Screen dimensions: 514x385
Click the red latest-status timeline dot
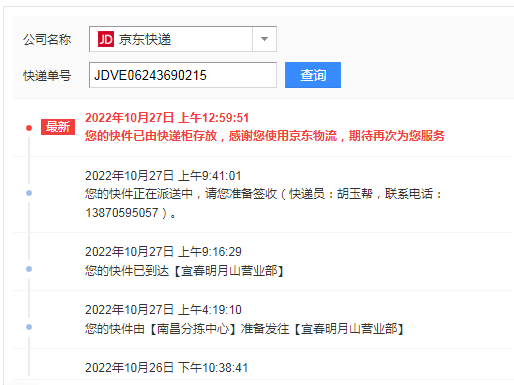(x=29, y=128)
